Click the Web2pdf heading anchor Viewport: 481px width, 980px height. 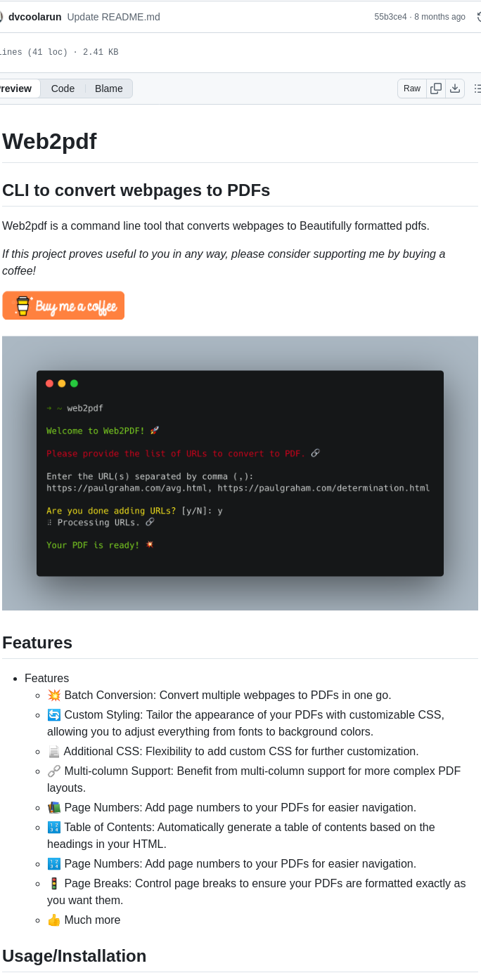click(x=49, y=141)
